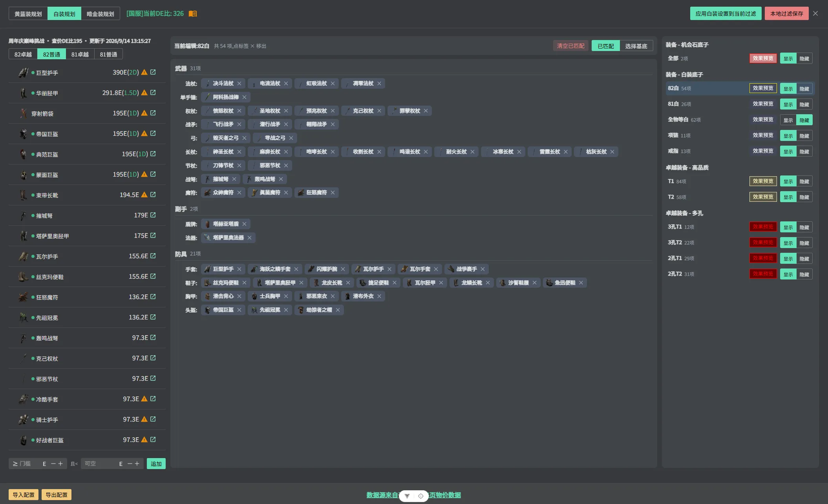828x504 pixels.
Task: Select the 82卓越 tab
Action: [x=23, y=54]
